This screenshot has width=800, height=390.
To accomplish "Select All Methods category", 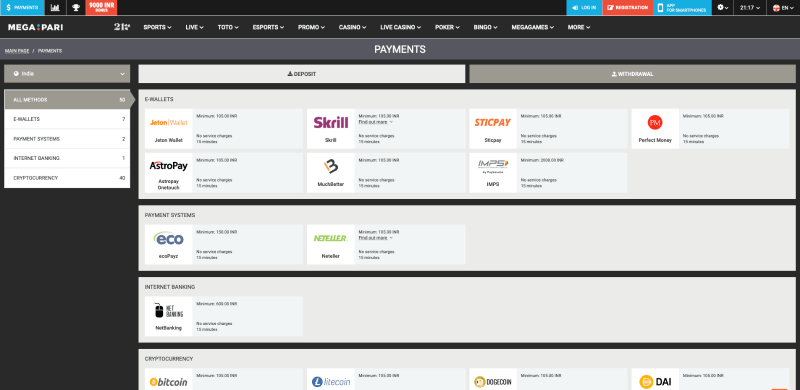I will pyautogui.click(x=67, y=100).
